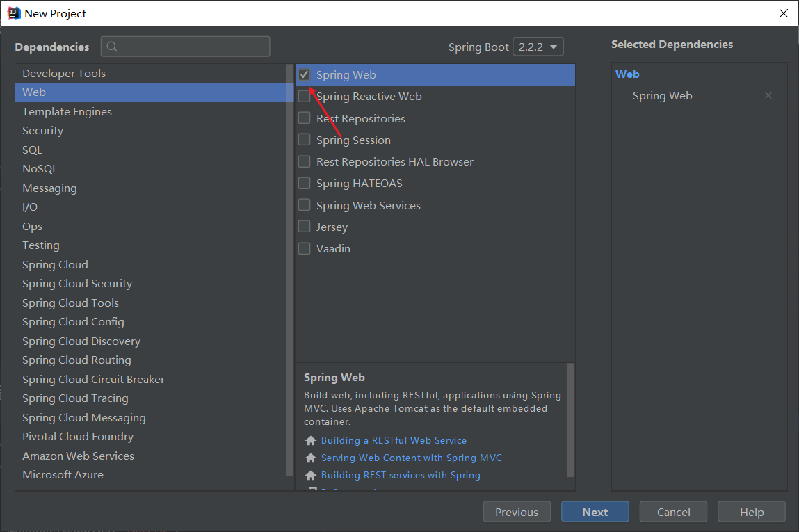Viewport: 799px width, 532px height.
Task: Click the IntelliJ IDEA logo in title bar
Action: 13,13
